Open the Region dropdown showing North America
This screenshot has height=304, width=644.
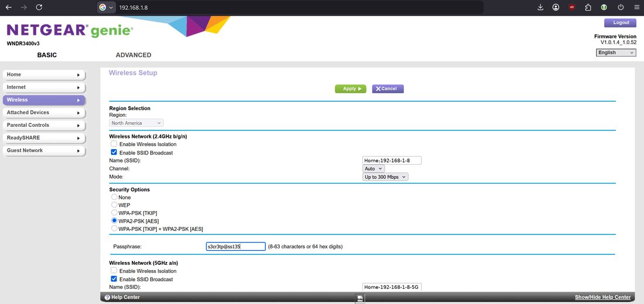pos(136,123)
